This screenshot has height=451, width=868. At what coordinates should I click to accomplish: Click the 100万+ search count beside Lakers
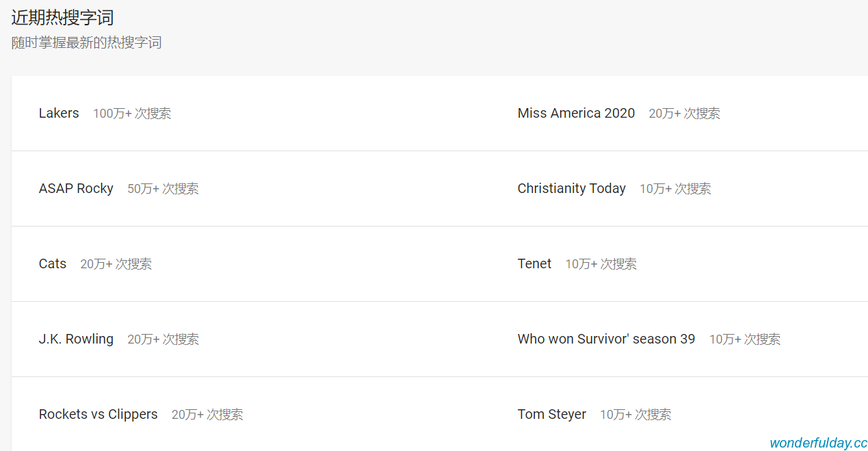[132, 114]
